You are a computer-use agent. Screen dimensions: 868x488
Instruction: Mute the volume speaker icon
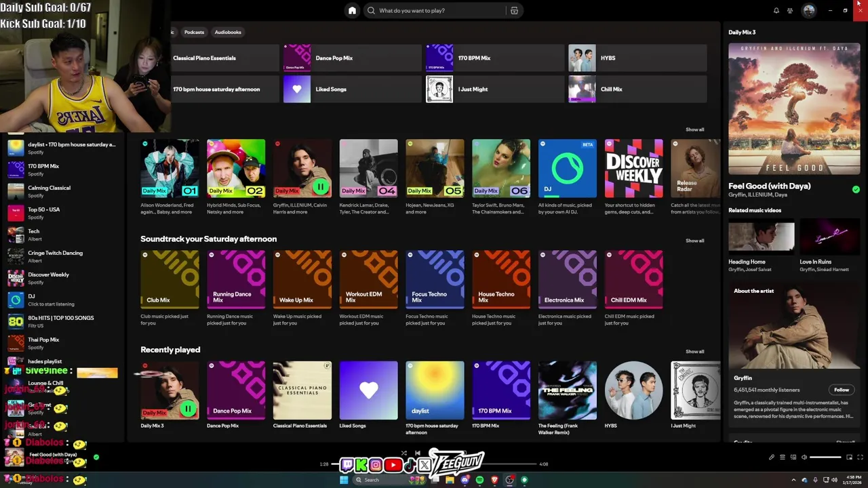click(x=804, y=457)
